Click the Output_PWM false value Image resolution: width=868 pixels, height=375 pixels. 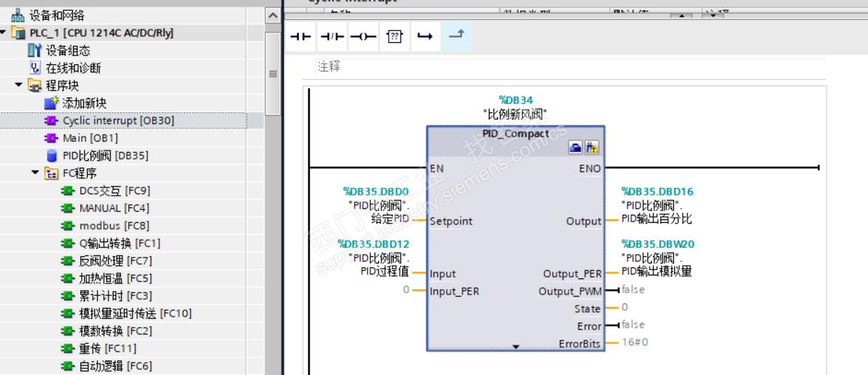pos(633,289)
